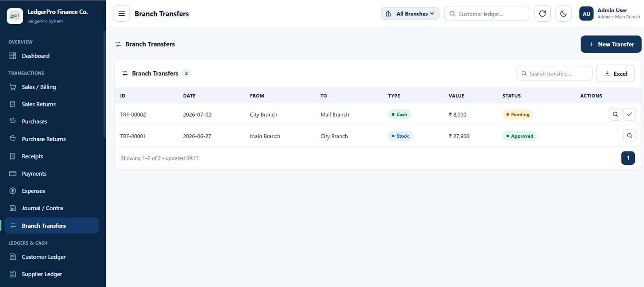Click the Pending status badge
This screenshot has width=644, height=287.
click(518, 115)
